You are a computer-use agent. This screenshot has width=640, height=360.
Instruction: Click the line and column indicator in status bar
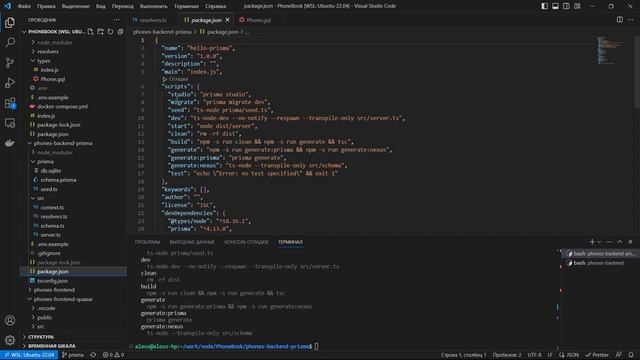pos(463,355)
